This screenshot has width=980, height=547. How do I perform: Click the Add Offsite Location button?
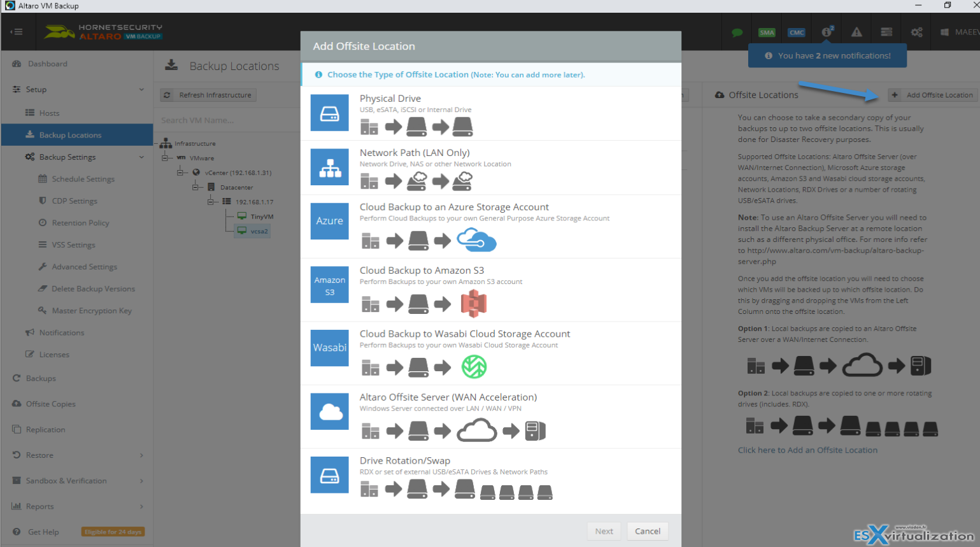tap(934, 95)
